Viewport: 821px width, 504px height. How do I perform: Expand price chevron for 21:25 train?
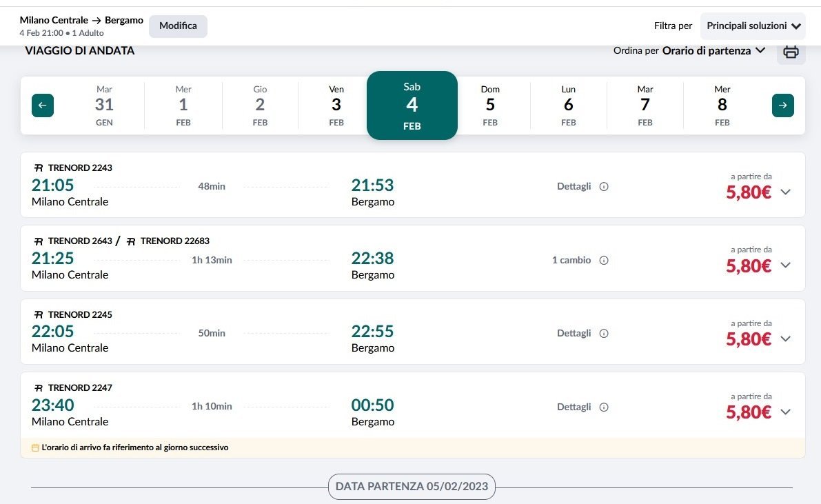click(x=785, y=265)
